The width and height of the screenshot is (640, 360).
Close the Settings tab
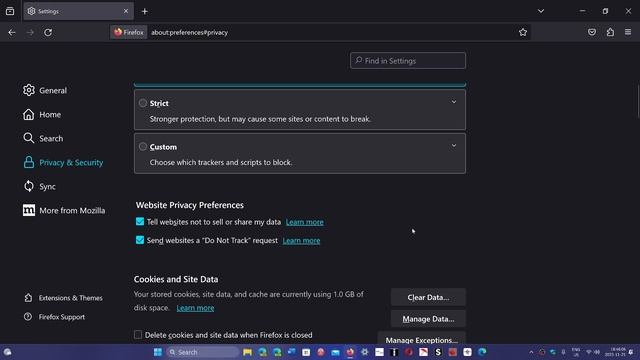pos(126,11)
